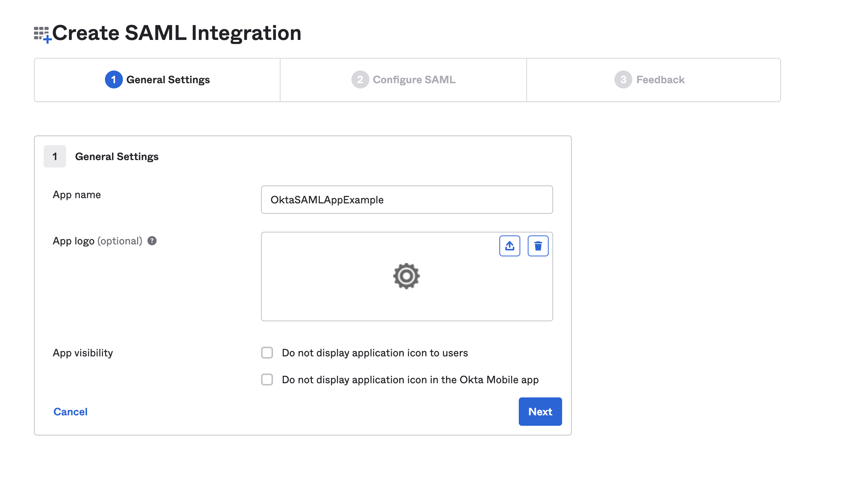Enable 'Do not display application icon to users'

[267, 353]
